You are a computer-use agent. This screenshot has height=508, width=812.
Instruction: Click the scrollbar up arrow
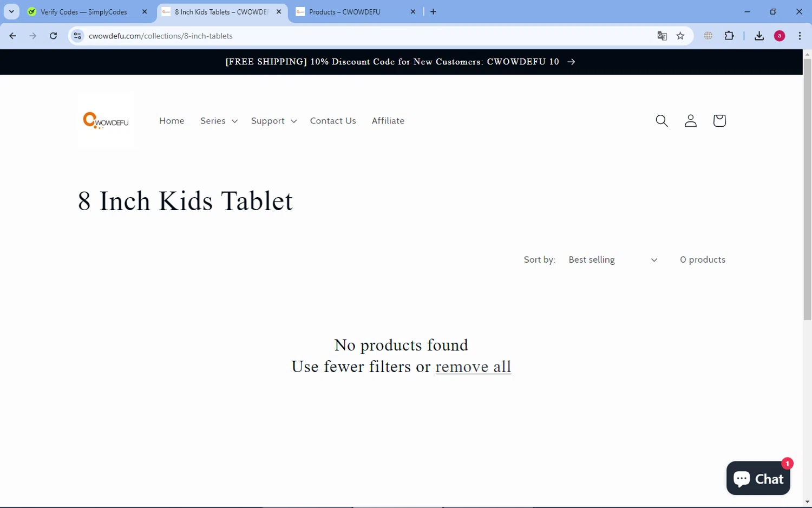[x=807, y=54]
